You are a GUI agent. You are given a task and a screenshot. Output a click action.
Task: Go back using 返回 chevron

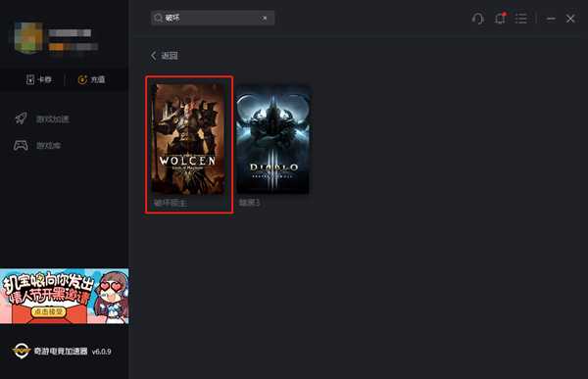click(x=154, y=56)
